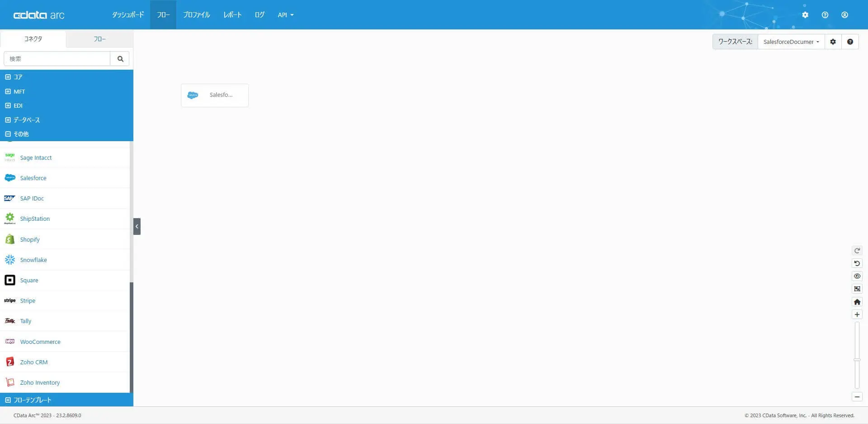Open レポート in top navigation
This screenshot has height=424, width=868.
(232, 15)
